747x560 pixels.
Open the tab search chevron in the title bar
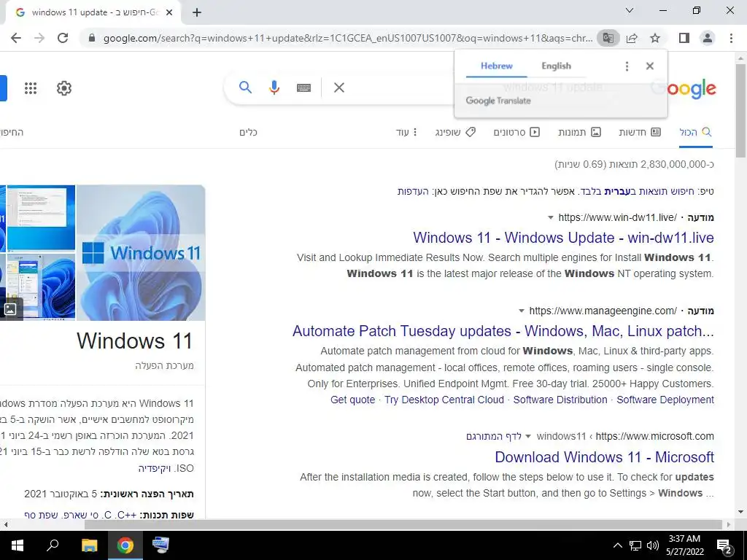point(630,10)
